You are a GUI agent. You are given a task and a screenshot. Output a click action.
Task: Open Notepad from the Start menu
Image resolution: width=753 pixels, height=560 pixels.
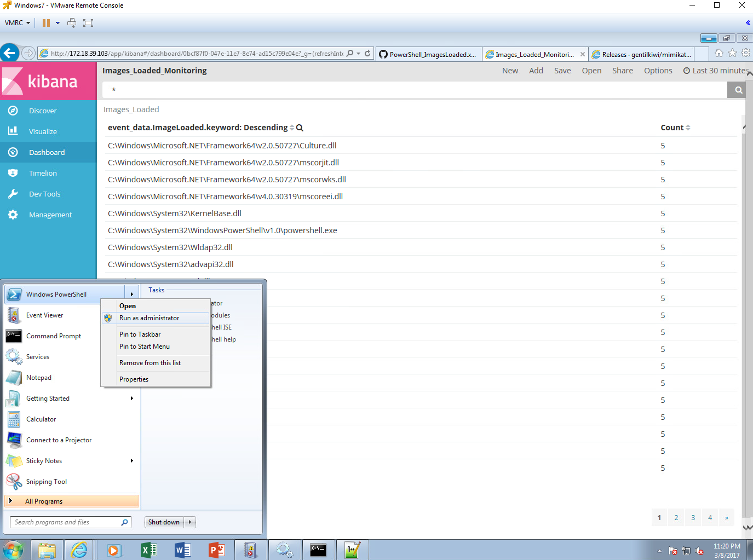pyautogui.click(x=72, y=378)
